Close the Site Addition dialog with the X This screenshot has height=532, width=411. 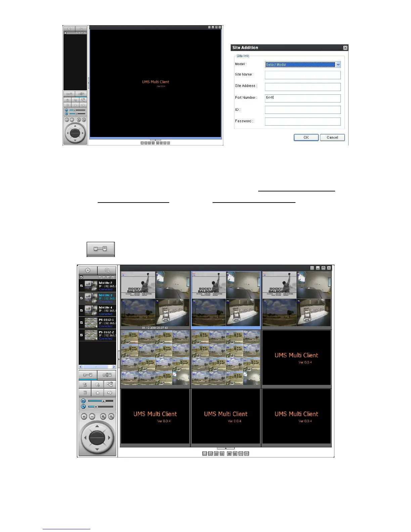345,48
